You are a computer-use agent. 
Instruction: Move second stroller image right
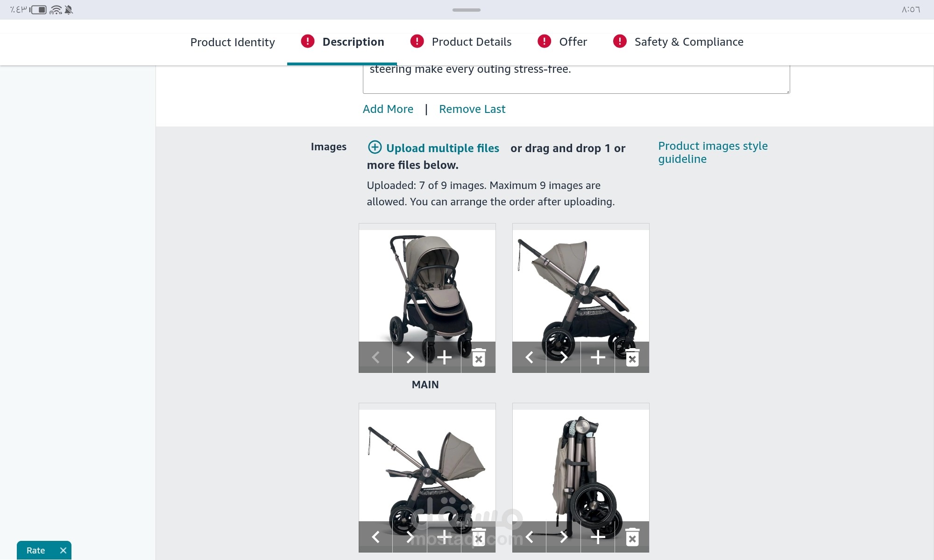(563, 357)
